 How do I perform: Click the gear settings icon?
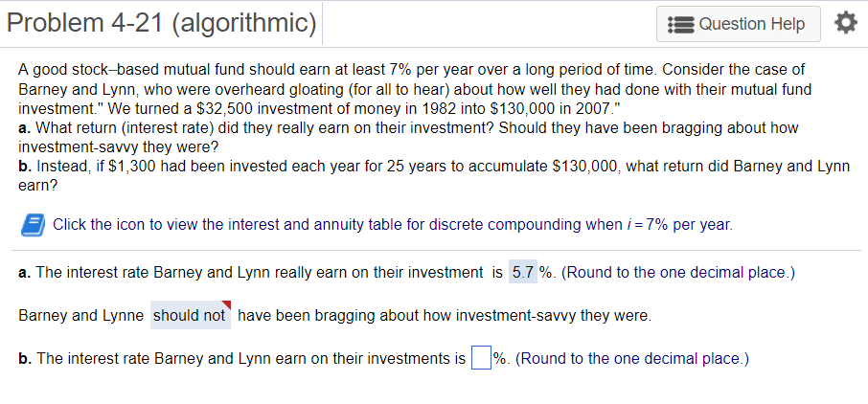pos(843,23)
